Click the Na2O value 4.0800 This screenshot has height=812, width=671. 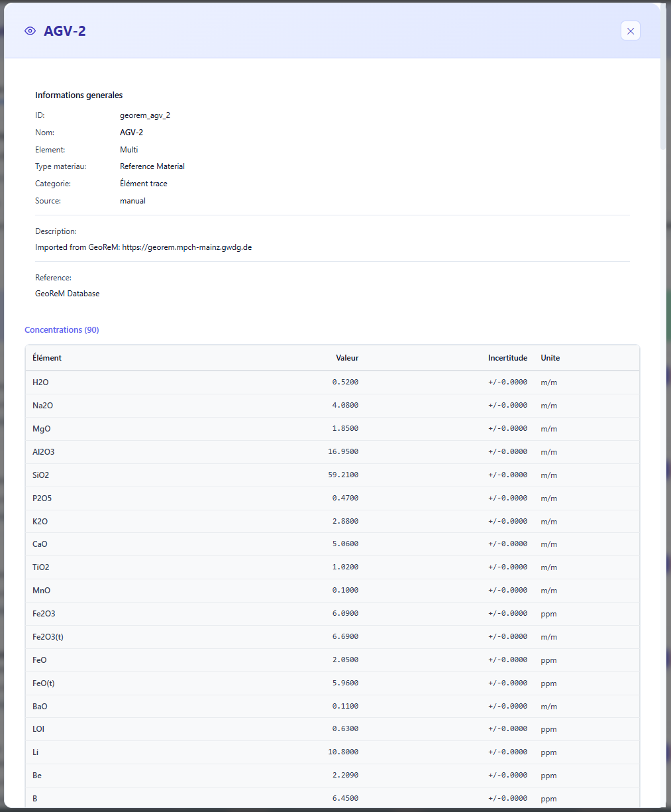(345, 406)
